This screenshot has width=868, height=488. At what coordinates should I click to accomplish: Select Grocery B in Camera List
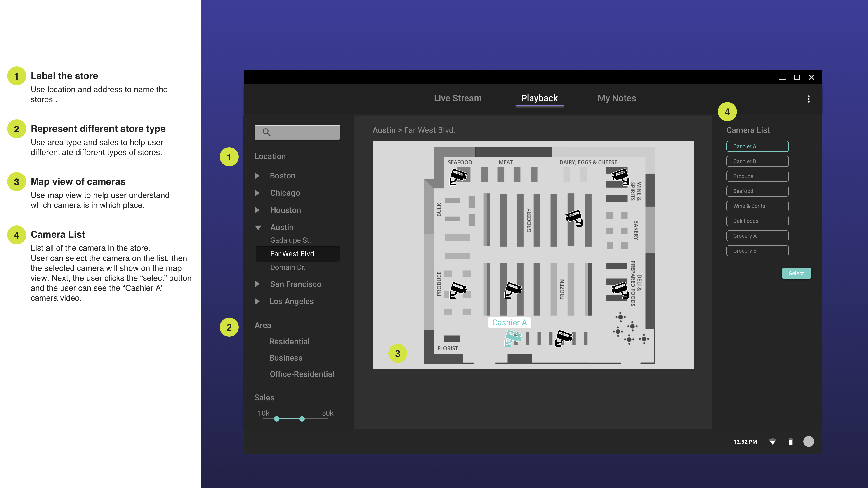pos(757,251)
